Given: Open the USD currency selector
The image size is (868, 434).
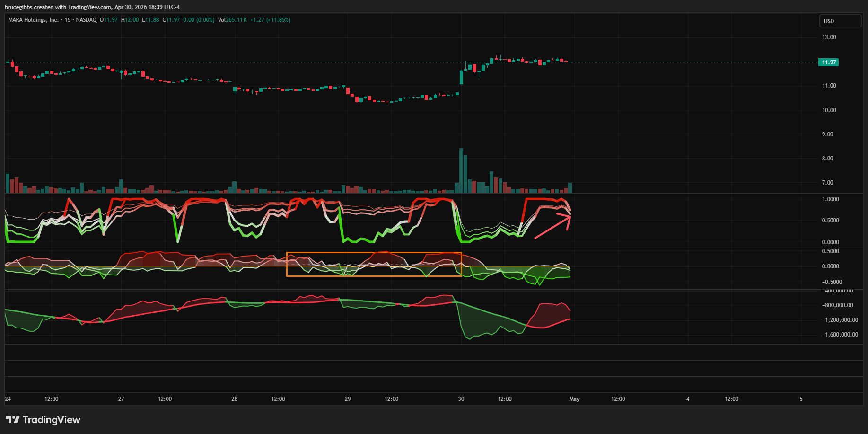Looking at the screenshot, I should pos(841,21).
